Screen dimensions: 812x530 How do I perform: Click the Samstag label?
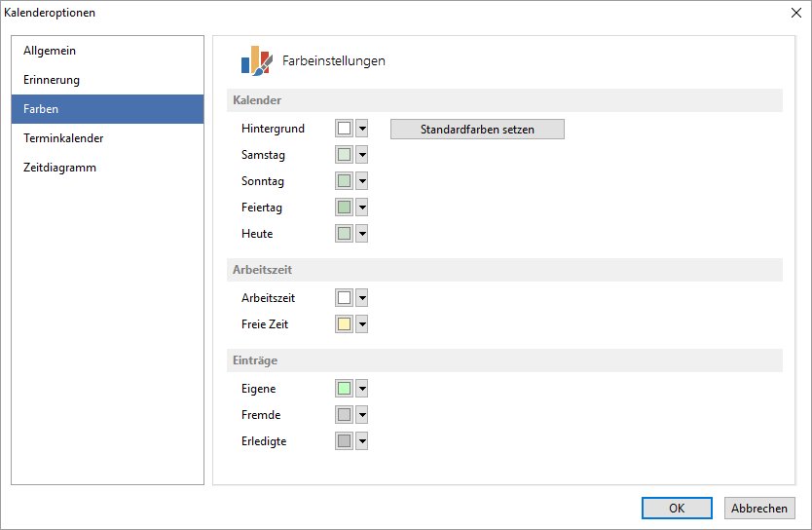(263, 155)
